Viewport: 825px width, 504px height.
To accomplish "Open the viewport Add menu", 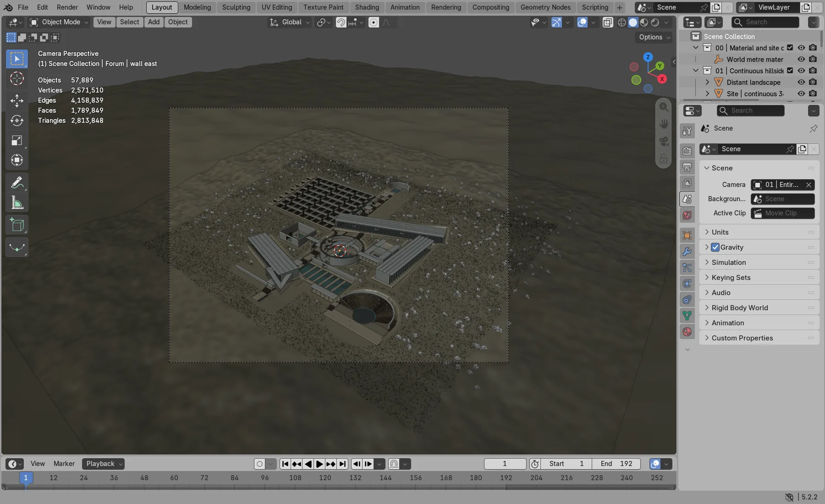I will pos(154,22).
